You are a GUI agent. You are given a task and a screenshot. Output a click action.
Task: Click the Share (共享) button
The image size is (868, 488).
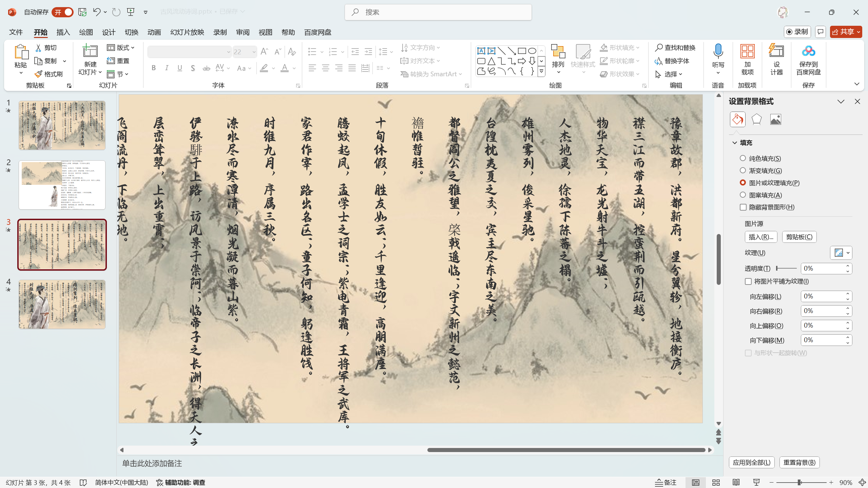pos(846,32)
